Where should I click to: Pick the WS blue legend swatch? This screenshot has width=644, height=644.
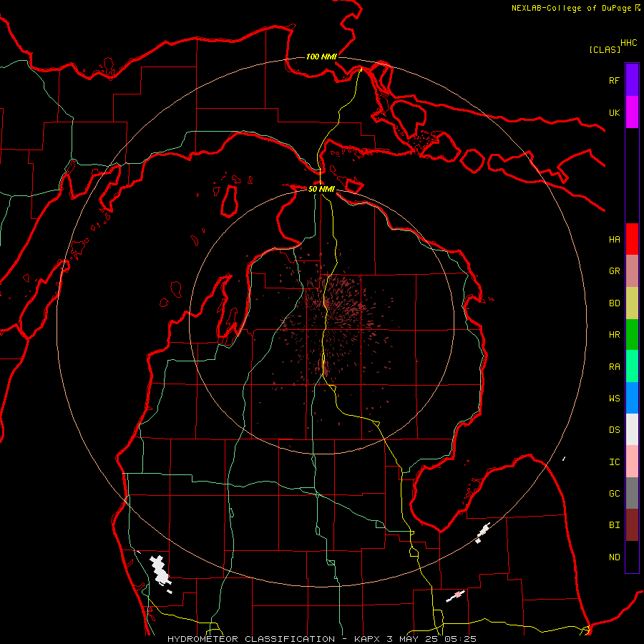pyautogui.click(x=632, y=398)
